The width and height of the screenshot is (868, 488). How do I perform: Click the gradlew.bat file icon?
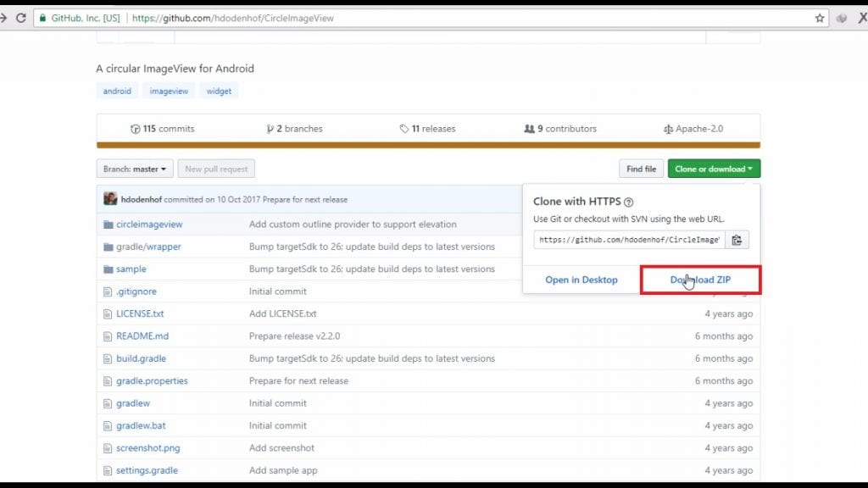[x=108, y=426]
